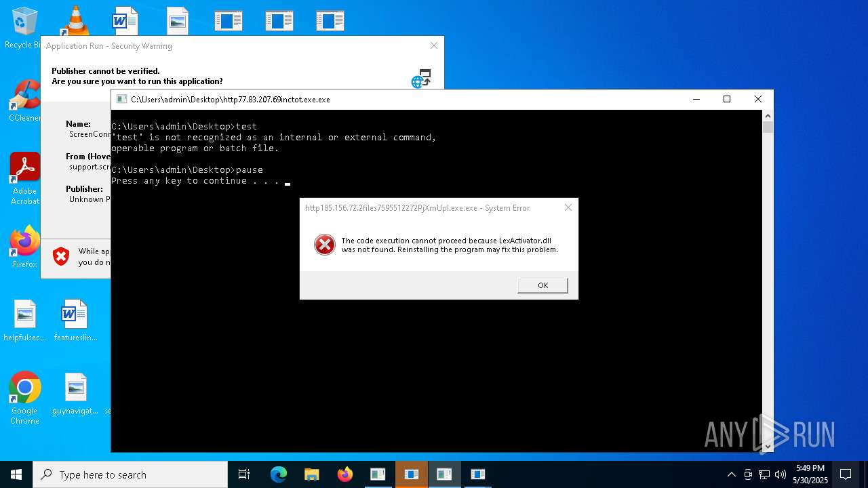Select the third blue application icon on desktop top row
The width and height of the screenshot is (868, 488).
point(330,20)
